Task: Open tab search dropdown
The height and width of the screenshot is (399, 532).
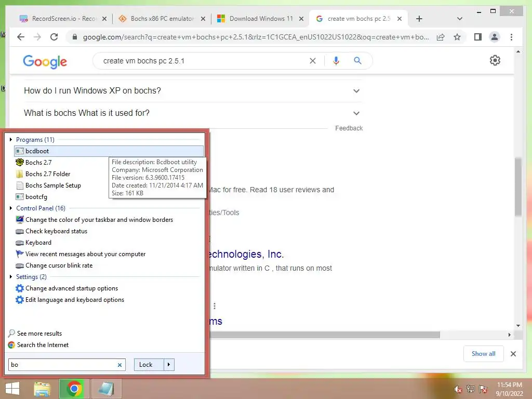Action: (460, 19)
